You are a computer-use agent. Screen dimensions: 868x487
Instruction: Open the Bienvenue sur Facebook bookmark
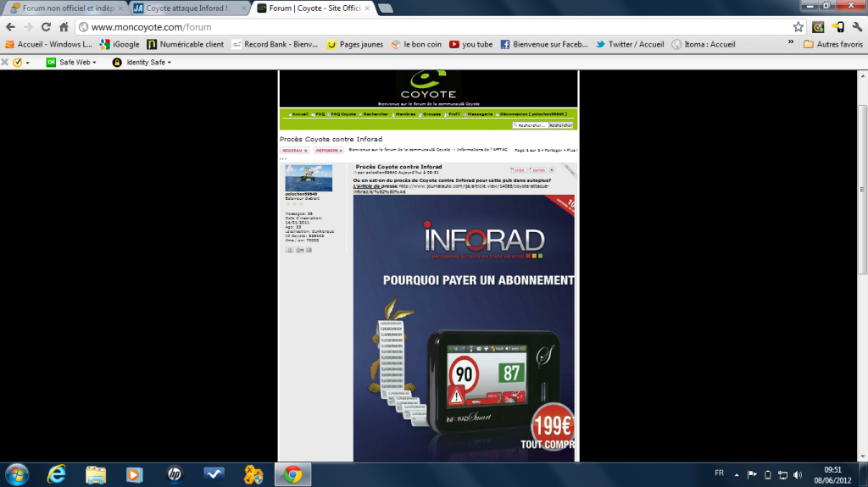coord(544,44)
